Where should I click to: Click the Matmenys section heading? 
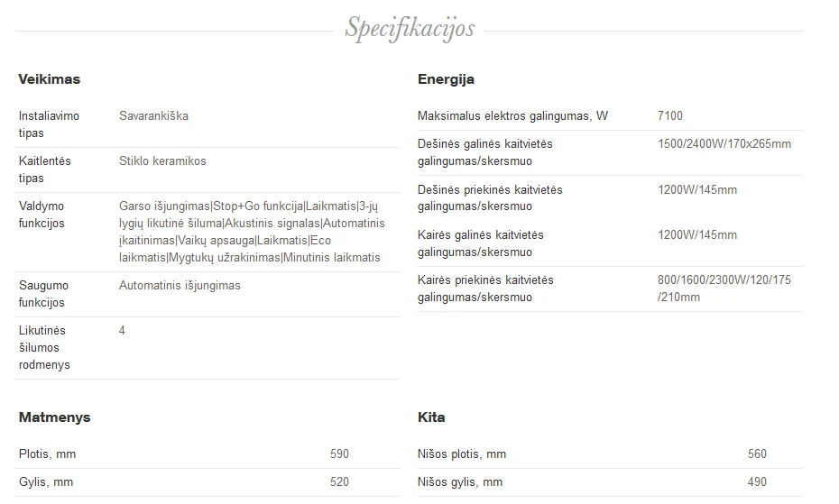[54, 417]
